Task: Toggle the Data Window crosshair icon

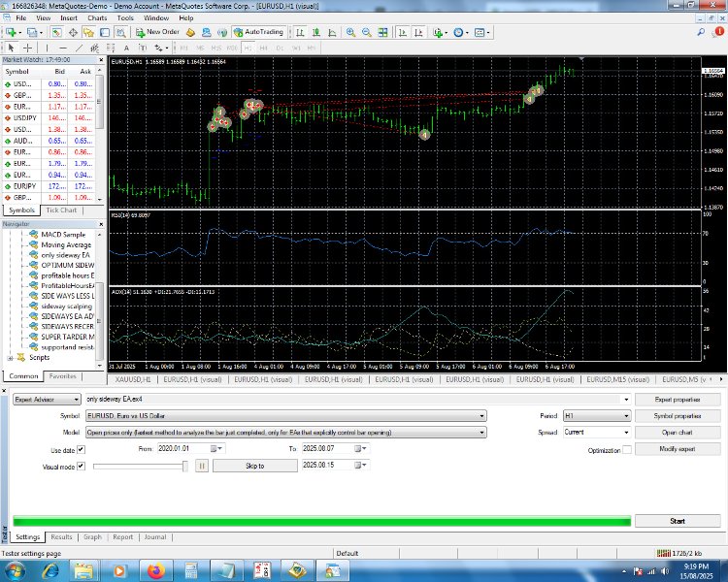Action: 73,32
